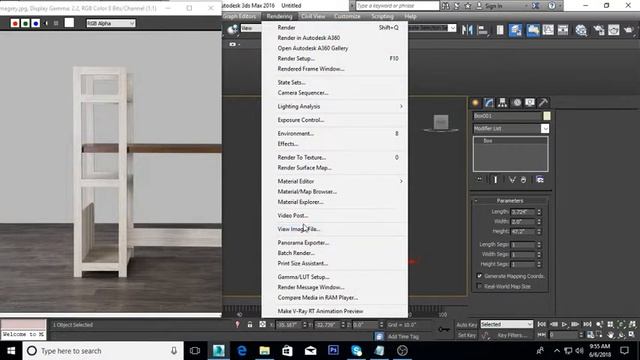640x360 pixels.
Task: Open the Hierarchy panel icon
Action: (502, 102)
